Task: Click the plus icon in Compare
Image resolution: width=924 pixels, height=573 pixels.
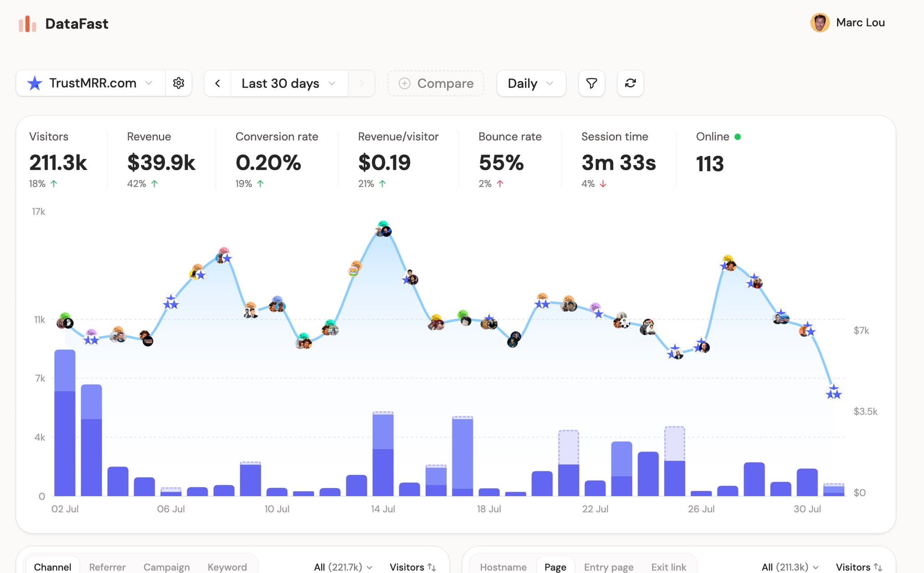Action: pyautogui.click(x=405, y=84)
